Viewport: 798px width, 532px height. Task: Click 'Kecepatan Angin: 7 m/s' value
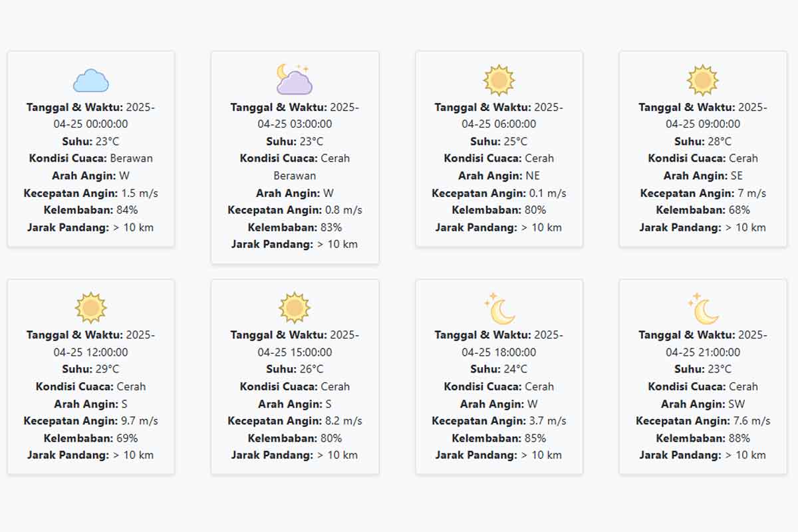click(x=752, y=193)
